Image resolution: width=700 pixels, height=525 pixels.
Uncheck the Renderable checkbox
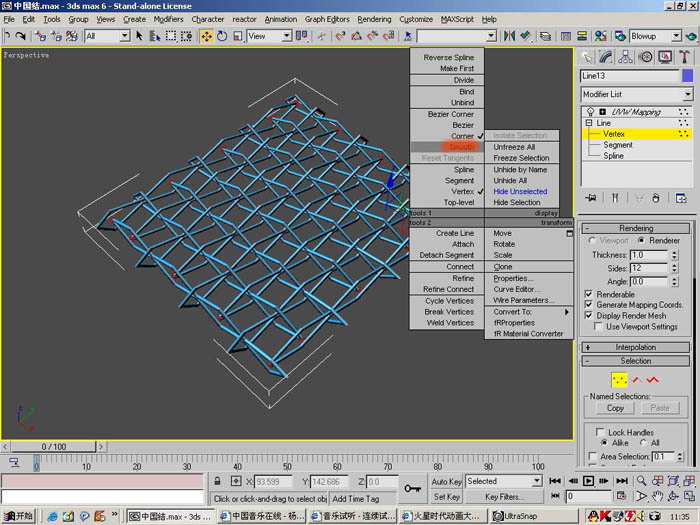pos(588,294)
